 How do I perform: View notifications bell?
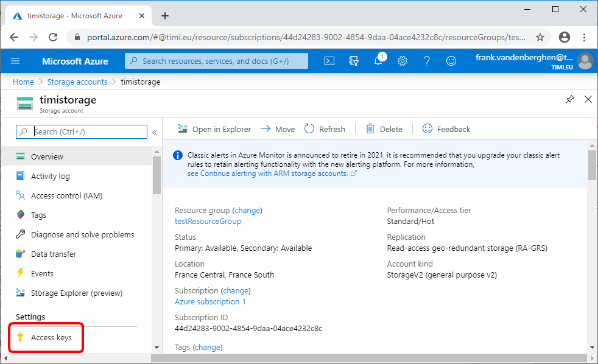click(x=378, y=60)
